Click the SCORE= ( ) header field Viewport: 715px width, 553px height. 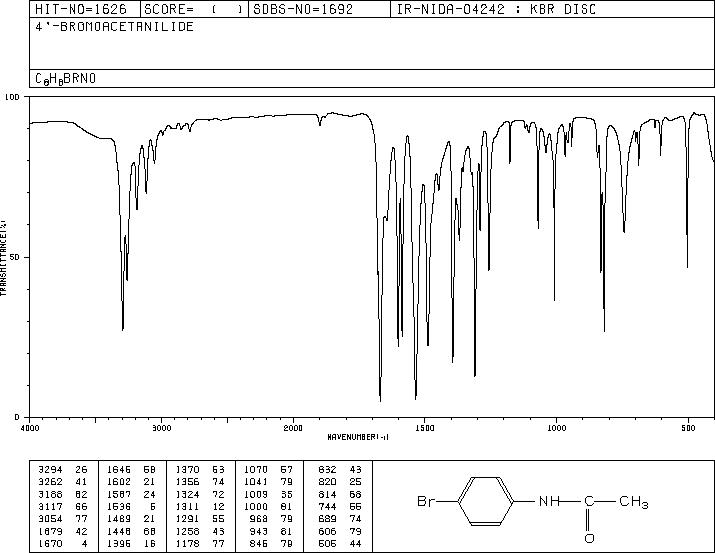194,9
